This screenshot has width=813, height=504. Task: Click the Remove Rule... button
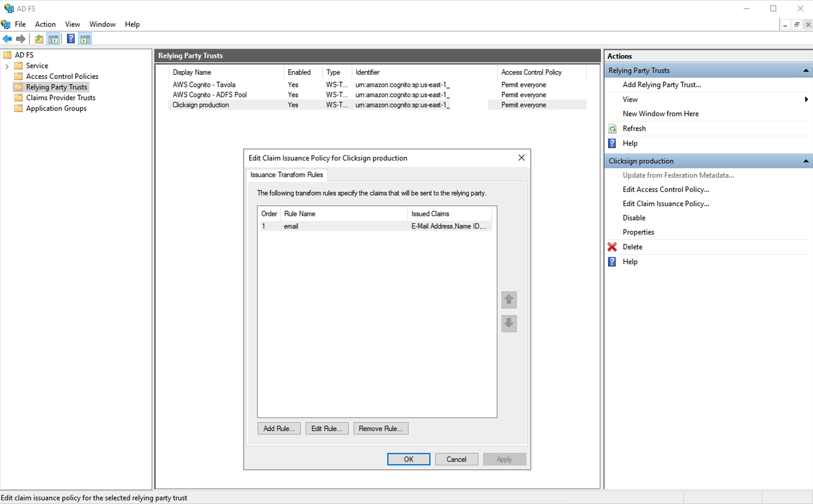coord(380,429)
